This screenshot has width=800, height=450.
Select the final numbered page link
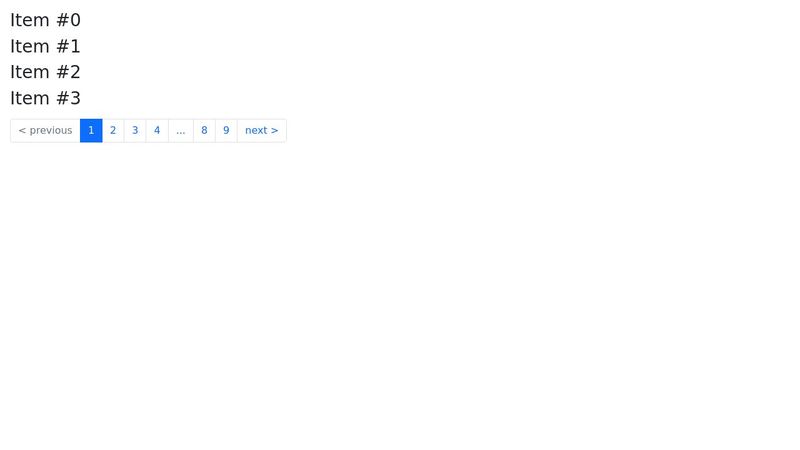[x=226, y=131]
